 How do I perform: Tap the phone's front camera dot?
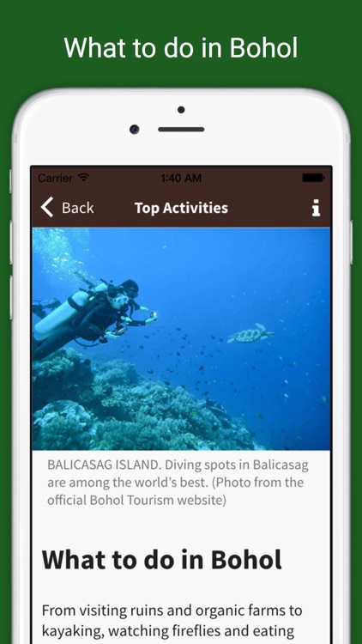134,129
